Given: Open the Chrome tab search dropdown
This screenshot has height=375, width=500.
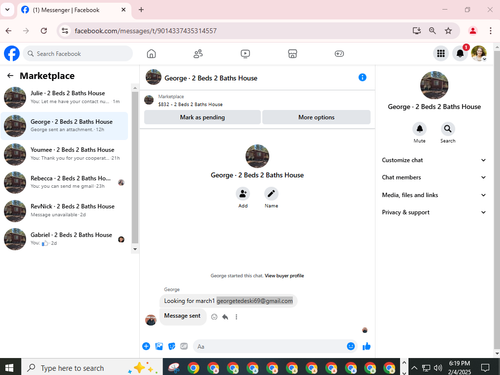Looking at the screenshot, I should 7,10.
